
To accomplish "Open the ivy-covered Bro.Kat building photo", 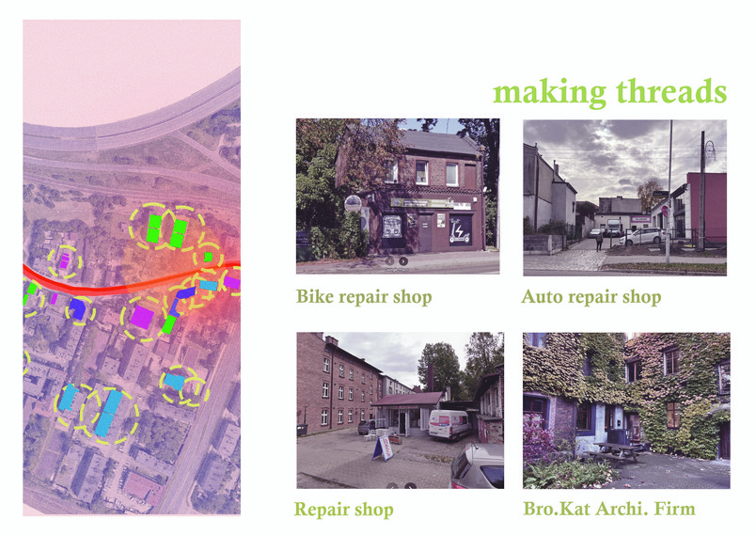I will pyautogui.click(x=626, y=411).
